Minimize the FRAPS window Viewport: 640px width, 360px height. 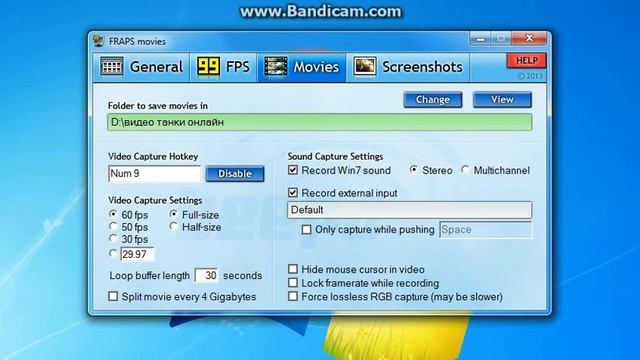pyautogui.click(x=480, y=39)
